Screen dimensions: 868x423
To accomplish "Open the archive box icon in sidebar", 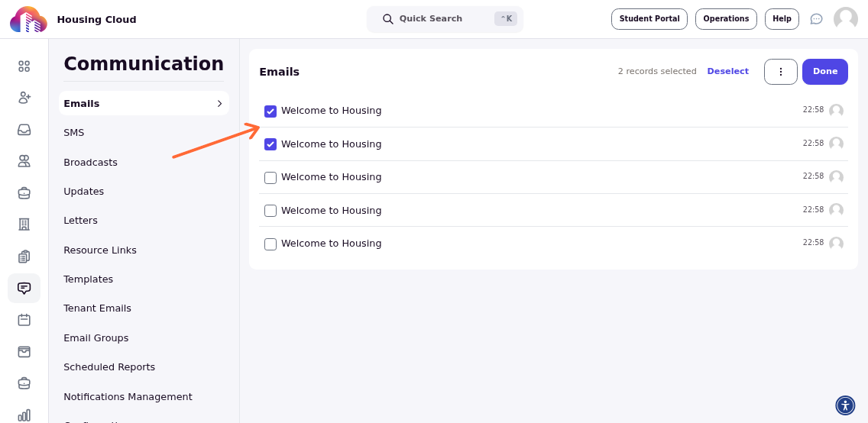I will click(x=24, y=352).
